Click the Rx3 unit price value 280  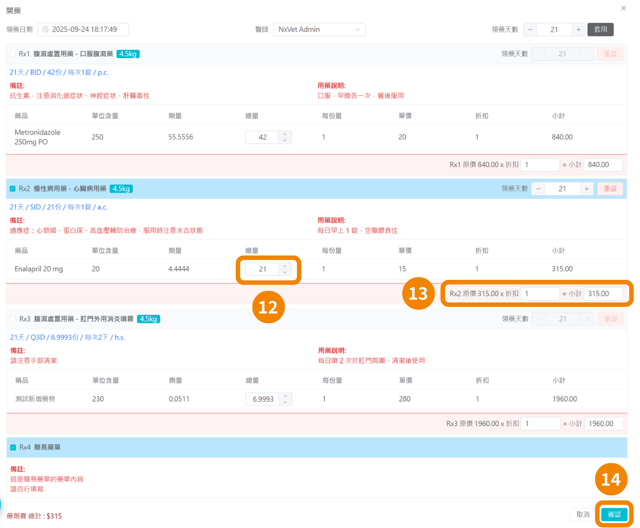[x=404, y=399]
